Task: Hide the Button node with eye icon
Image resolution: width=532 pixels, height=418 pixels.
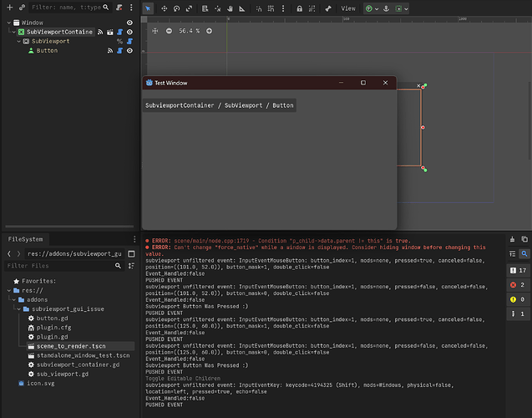Action: 129,50
